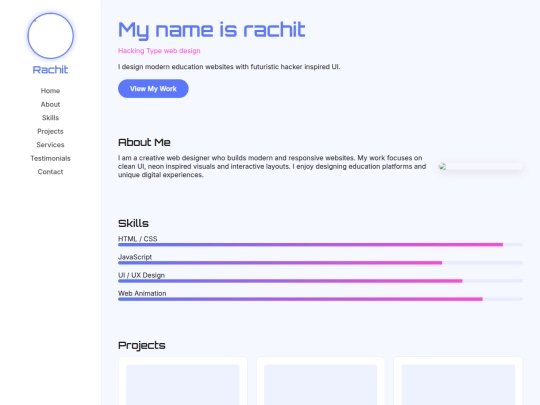Select Skills in the sidebar menu
This screenshot has width=540, height=405.
(50, 118)
